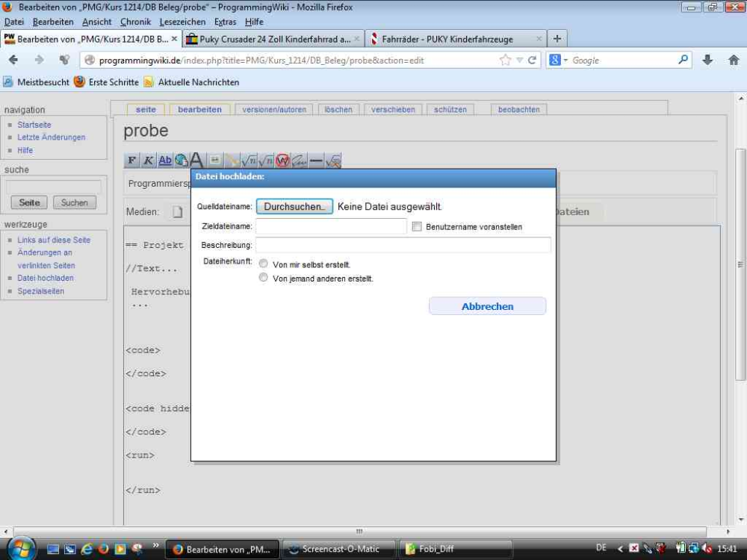
Task: Enable the Benutzername voranstellen checkbox
Action: coord(417,227)
